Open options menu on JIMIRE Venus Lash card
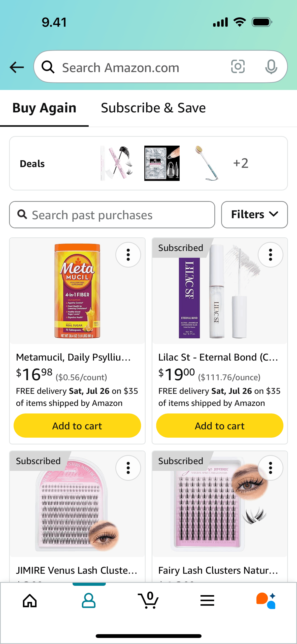 click(x=128, y=467)
